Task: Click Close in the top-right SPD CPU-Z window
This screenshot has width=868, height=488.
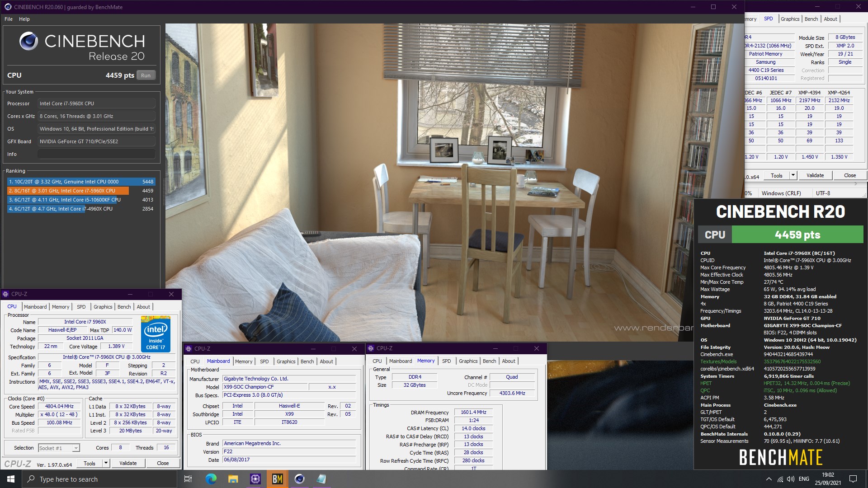Action: [850, 175]
